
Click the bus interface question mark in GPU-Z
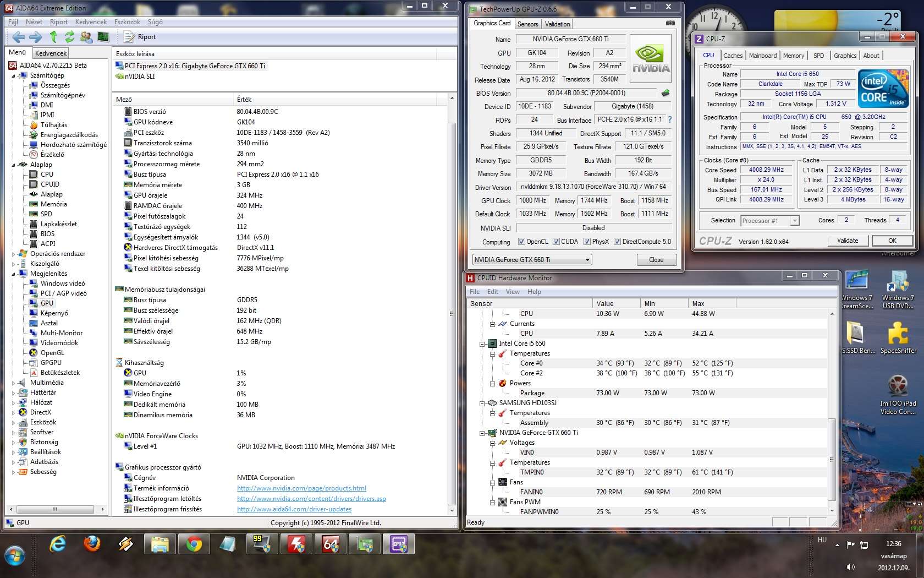[x=670, y=119]
